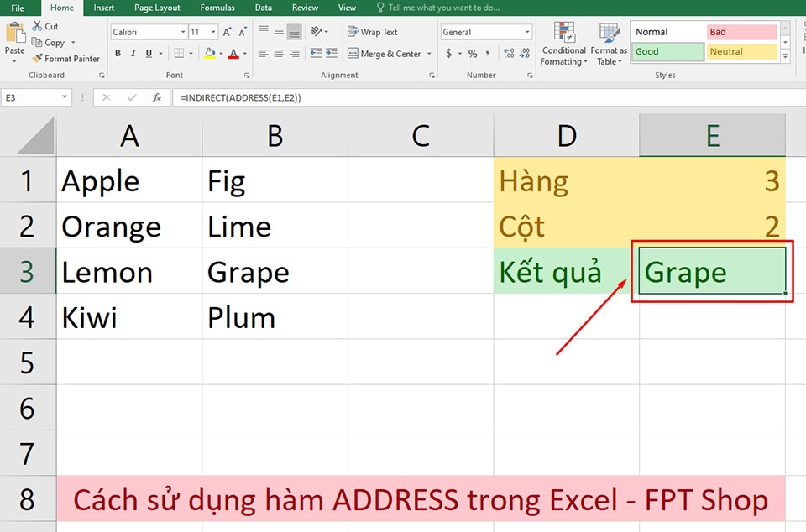
Task: Toggle Merge & Center on the selection
Action: pos(385,53)
